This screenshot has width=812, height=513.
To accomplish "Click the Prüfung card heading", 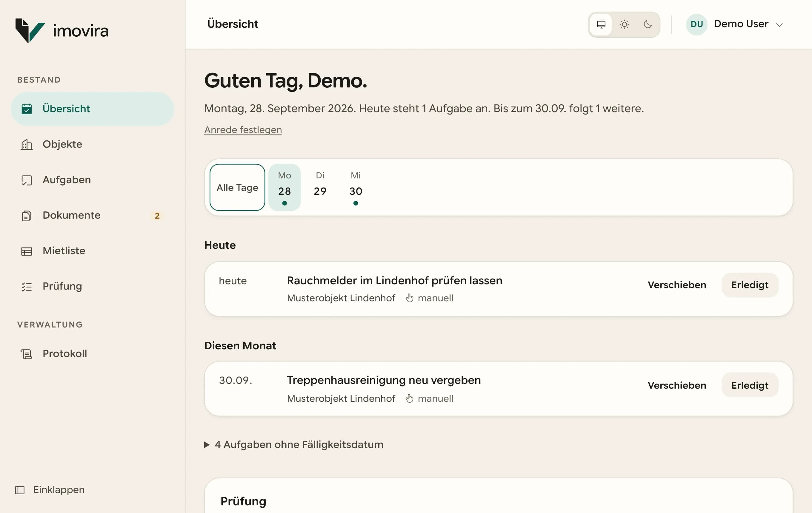I will tap(243, 502).
